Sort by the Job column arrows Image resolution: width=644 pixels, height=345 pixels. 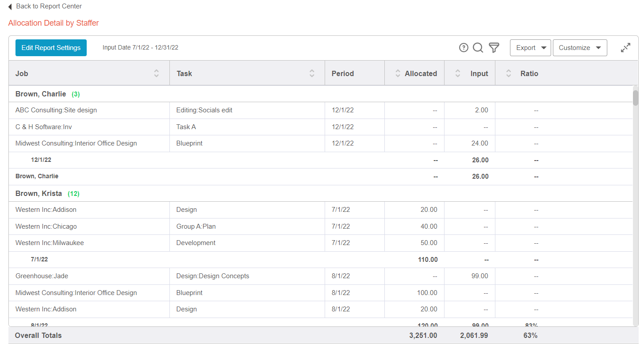156,73
